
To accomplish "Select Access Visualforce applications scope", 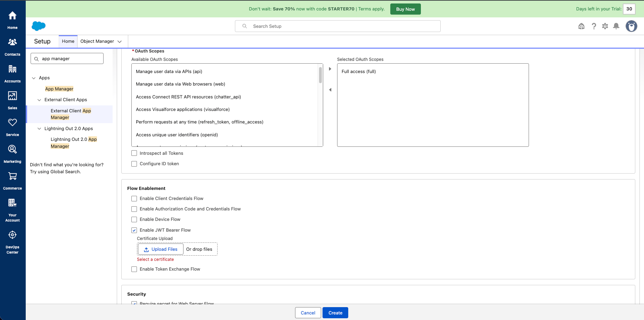I will click(225, 110).
